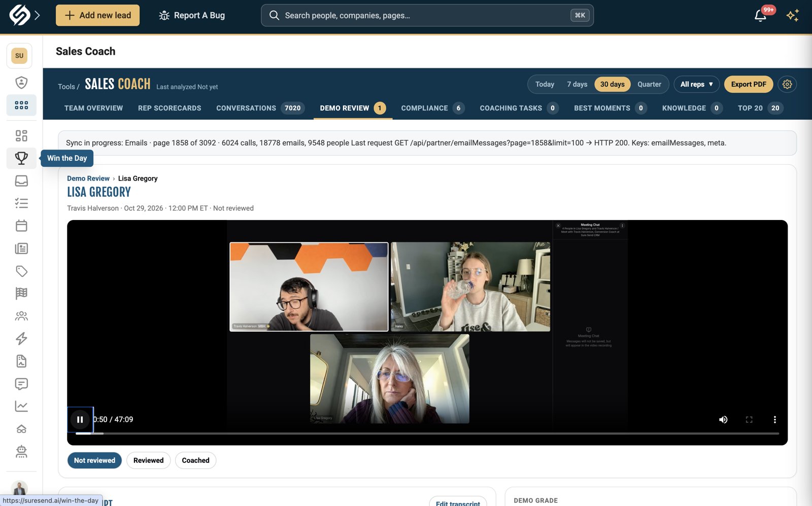Image resolution: width=812 pixels, height=506 pixels.
Task: Open the task checklist icon in sidebar
Action: (x=21, y=203)
